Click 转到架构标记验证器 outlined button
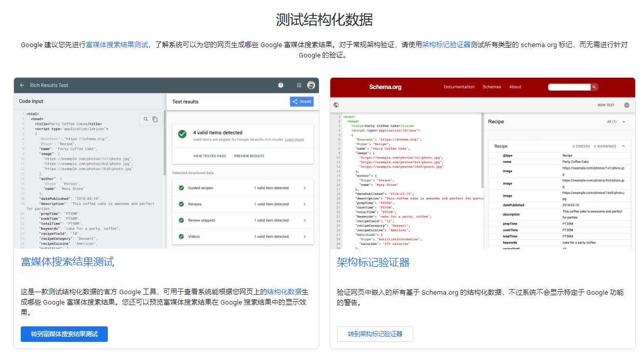This screenshot has height=359, width=644. click(375, 334)
